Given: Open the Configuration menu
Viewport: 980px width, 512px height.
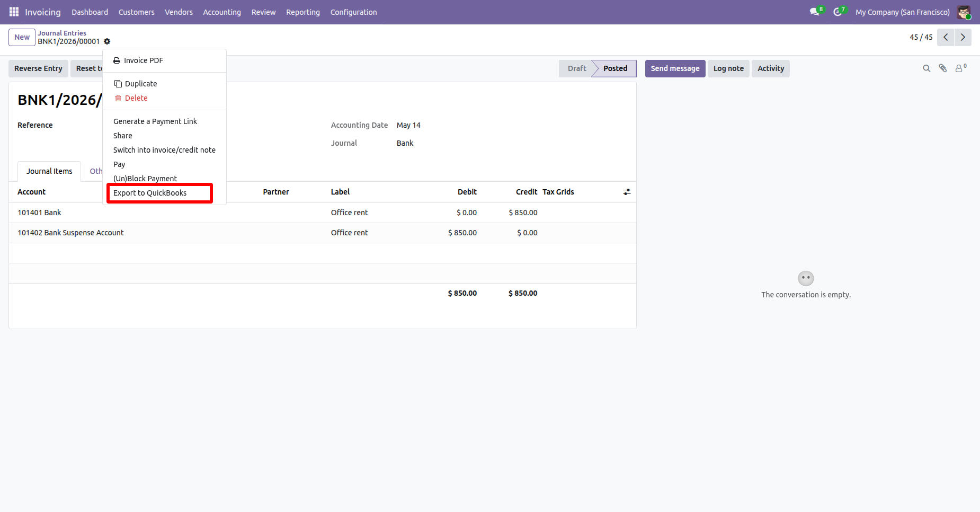Looking at the screenshot, I should pyautogui.click(x=353, y=12).
